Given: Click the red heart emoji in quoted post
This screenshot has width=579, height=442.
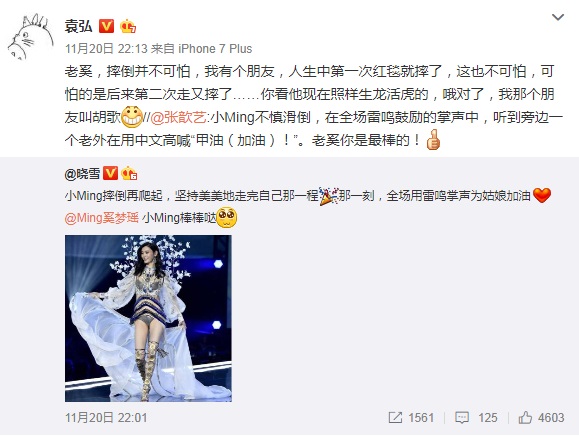Looking at the screenshot, I should click(542, 195).
